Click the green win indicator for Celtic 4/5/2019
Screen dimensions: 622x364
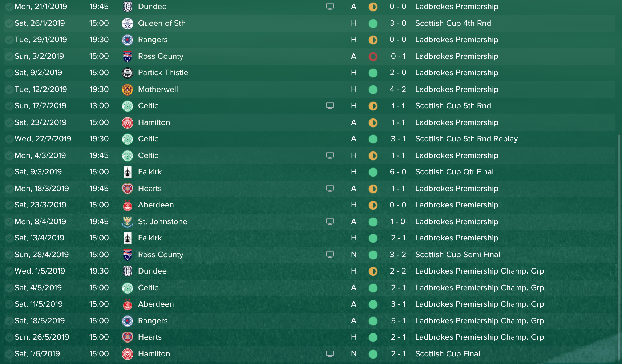pos(373,288)
